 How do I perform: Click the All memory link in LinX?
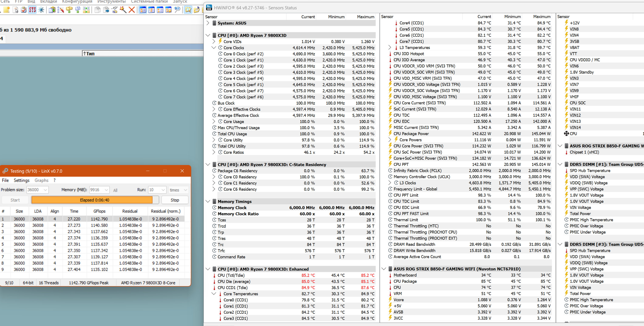pyautogui.click(x=115, y=190)
